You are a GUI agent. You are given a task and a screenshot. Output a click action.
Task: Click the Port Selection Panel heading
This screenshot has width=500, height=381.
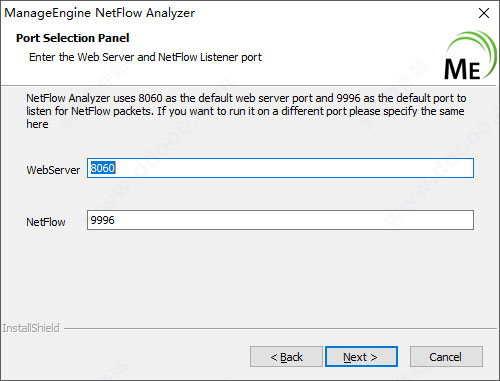click(73, 38)
